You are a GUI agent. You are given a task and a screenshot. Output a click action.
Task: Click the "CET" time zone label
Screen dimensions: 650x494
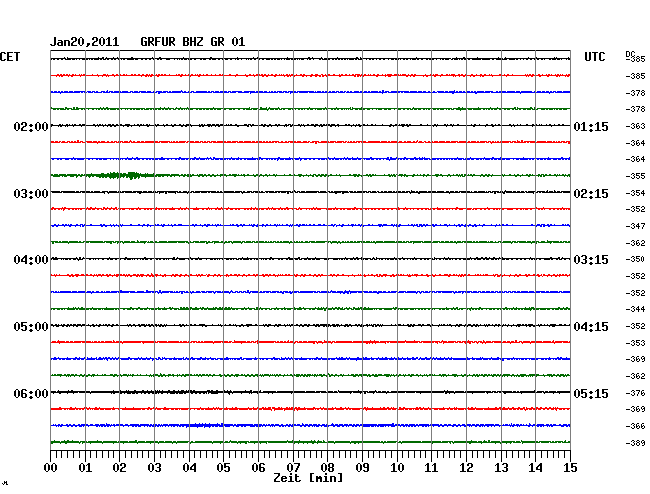(x=10, y=57)
